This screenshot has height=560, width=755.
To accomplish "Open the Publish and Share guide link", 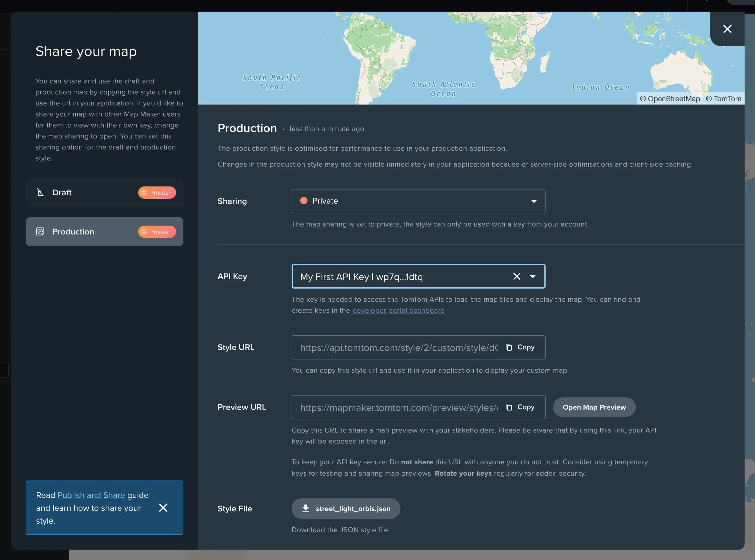I will [x=91, y=495].
